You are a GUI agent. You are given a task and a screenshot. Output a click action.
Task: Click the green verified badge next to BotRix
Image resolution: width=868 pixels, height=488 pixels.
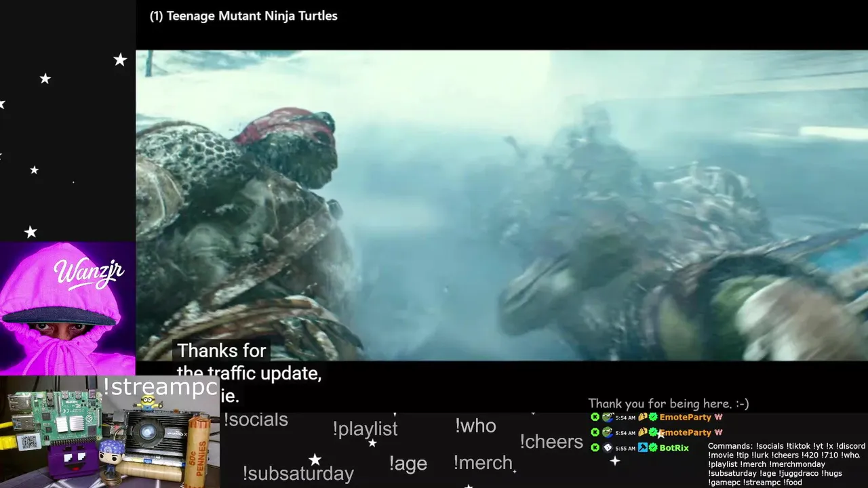653,447
